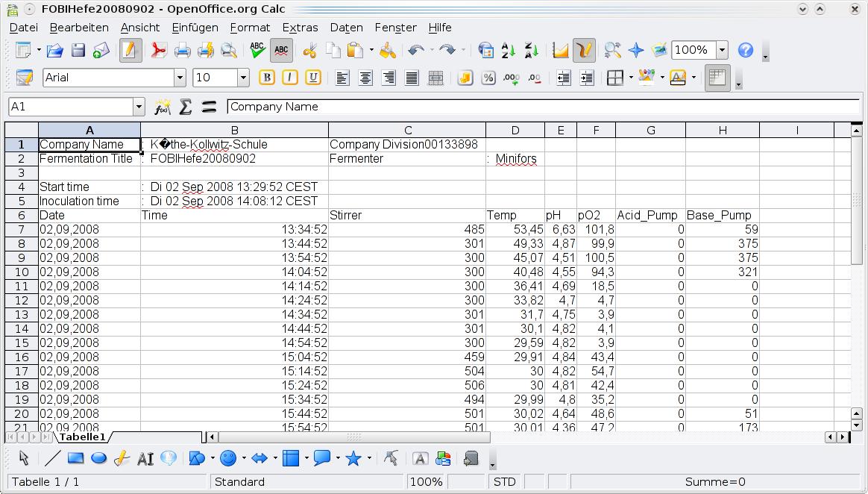
Task: Select the Line drawing tool
Action: (x=53, y=459)
